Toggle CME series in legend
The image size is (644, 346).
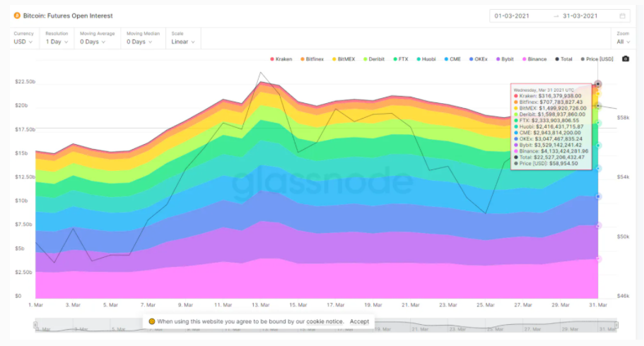click(452, 59)
